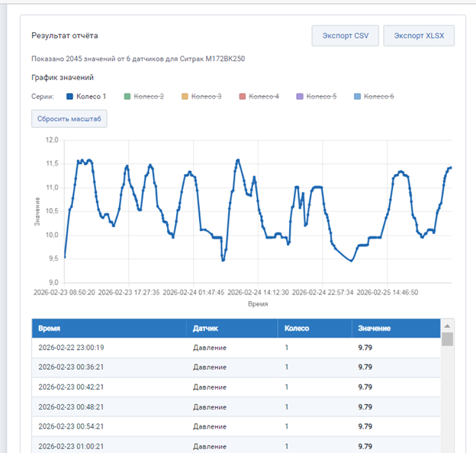Click the Датчик column header
Image resolution: width=476 pixels, height=453 pixels.
pyautogui.click(x=207, y=328)
